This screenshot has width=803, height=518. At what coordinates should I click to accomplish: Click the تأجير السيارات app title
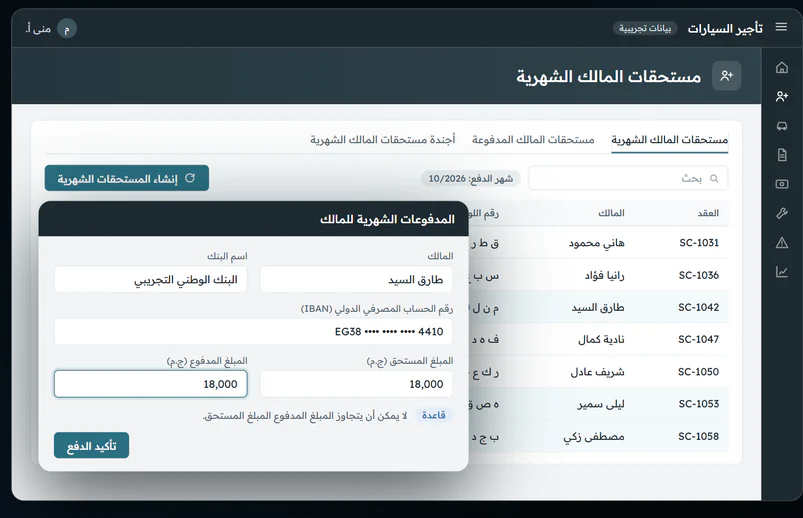click(725, 28)
